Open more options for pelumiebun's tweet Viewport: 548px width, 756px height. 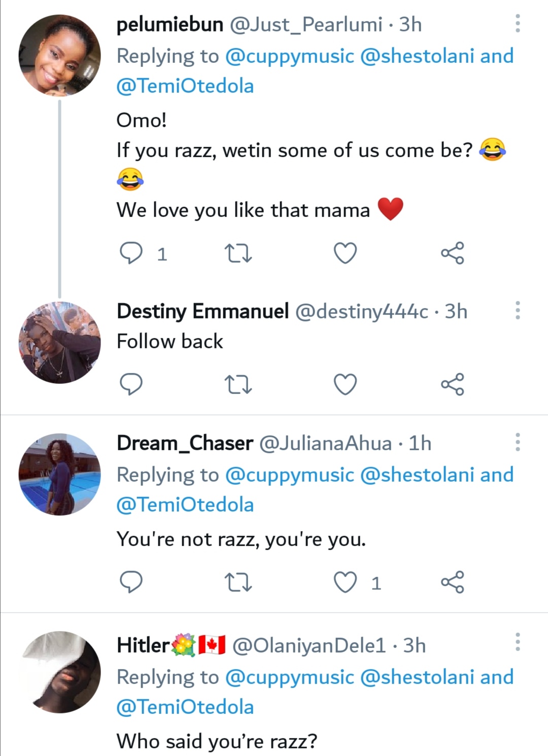[518, 23]
